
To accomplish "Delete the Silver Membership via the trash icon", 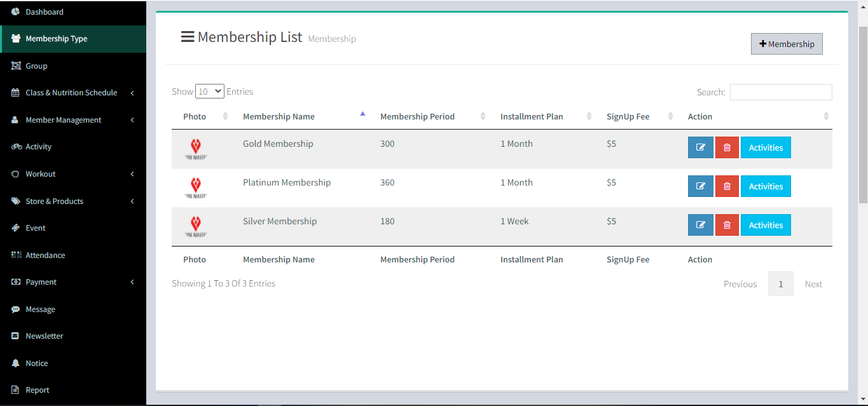I will 727,224.
